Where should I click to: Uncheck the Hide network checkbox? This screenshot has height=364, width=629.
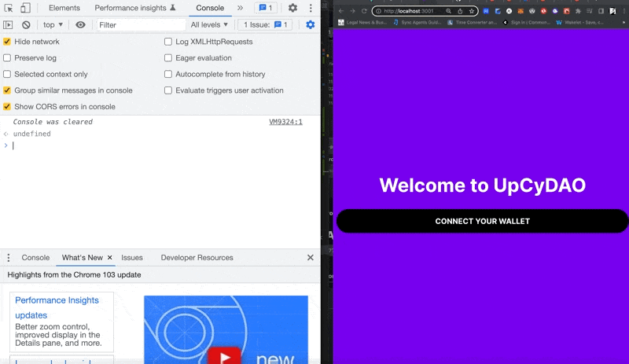point(7,42)
